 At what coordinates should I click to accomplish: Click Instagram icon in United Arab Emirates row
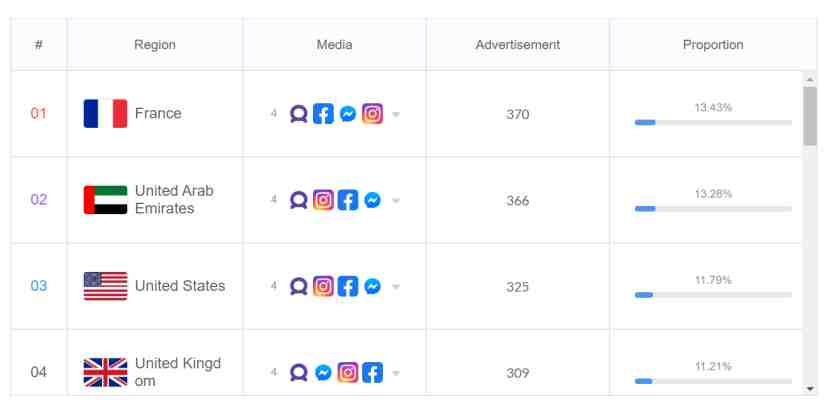(323, 200)
